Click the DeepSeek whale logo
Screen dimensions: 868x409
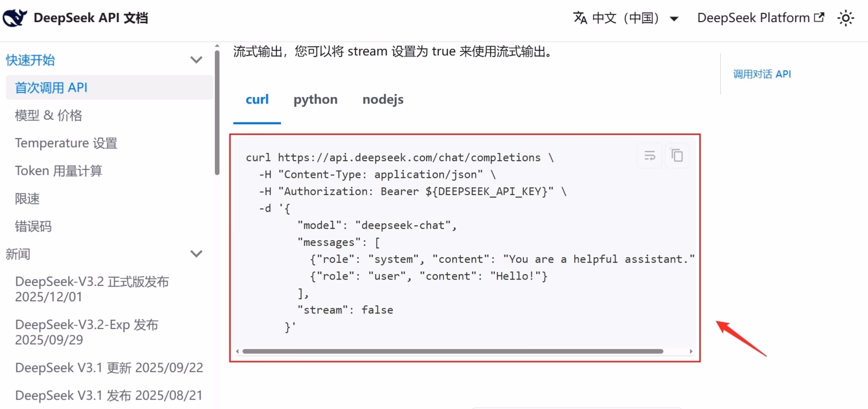click(15, 17)
